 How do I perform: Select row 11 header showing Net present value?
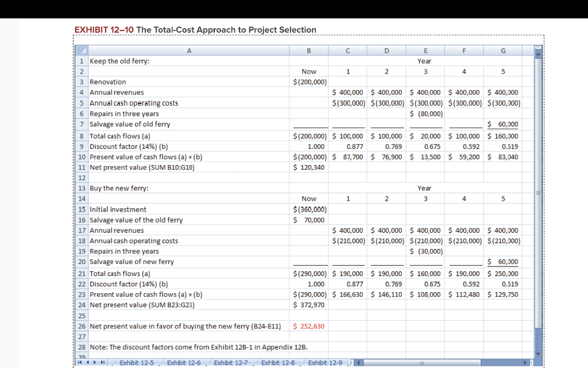(x=81, y=167)
